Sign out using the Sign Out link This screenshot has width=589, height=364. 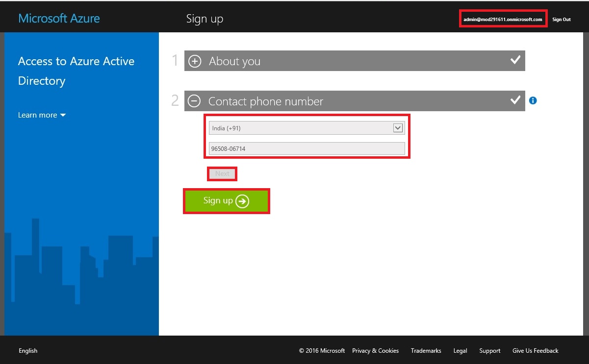tap(561, 20)
